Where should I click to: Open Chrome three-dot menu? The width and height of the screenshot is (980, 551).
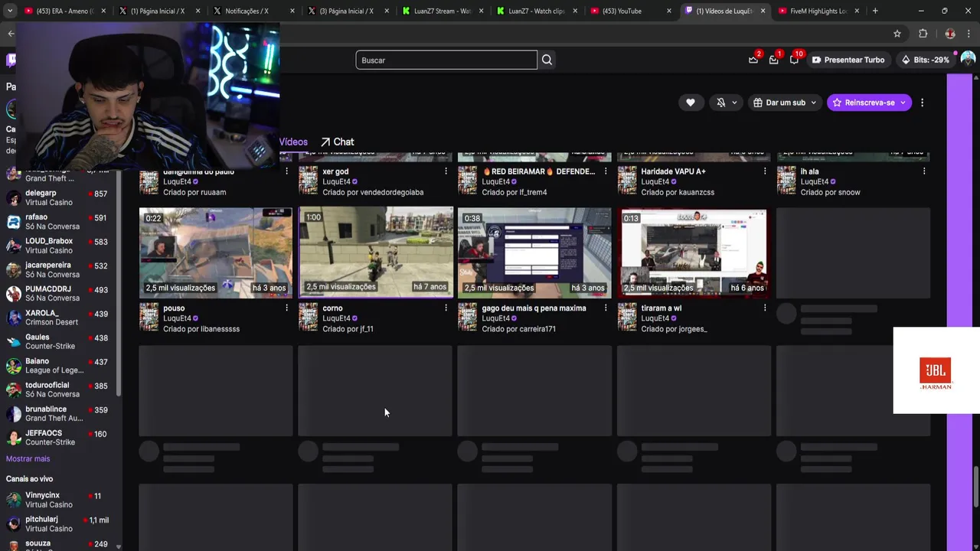(x=969, y=34)
